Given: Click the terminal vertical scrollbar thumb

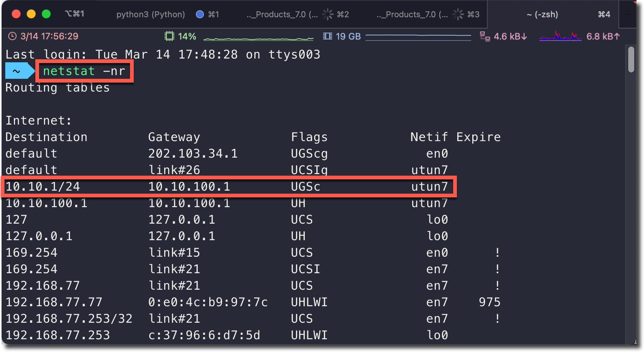Looking at the screenshot, I should click(x=631, y=59).
